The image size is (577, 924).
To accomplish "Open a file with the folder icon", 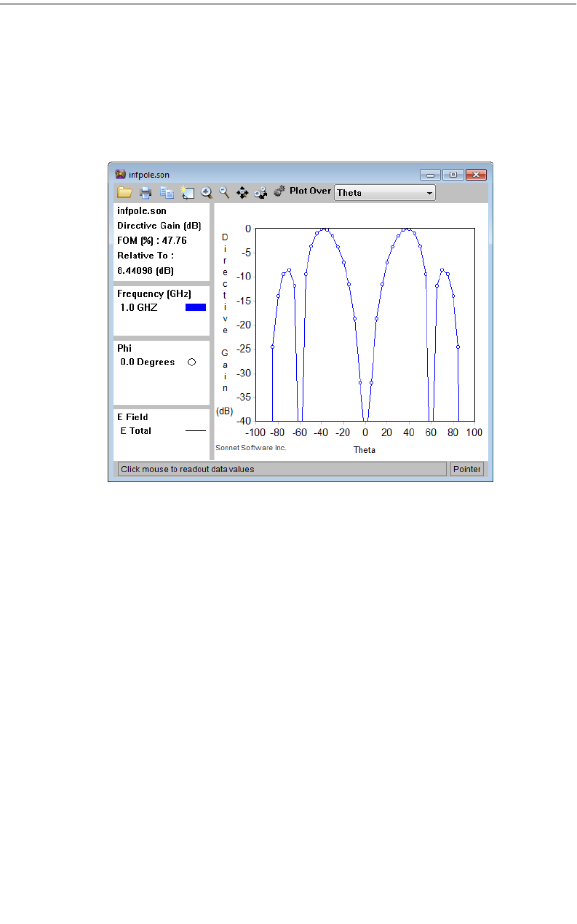I will point(124,193).
